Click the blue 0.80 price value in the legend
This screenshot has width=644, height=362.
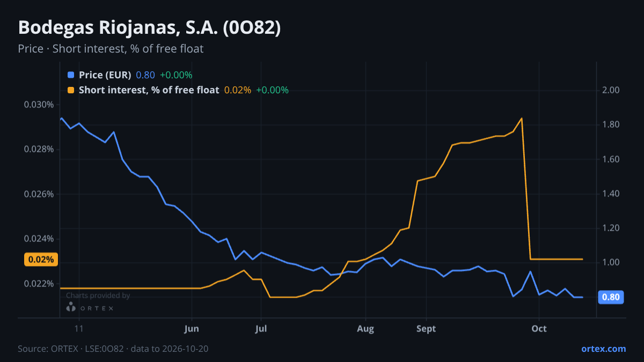pyautogui.click(x=145, y=75)
